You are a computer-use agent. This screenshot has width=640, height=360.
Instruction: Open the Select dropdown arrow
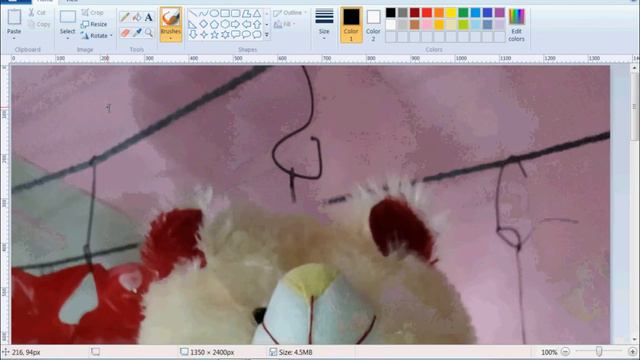pos(68,39)
